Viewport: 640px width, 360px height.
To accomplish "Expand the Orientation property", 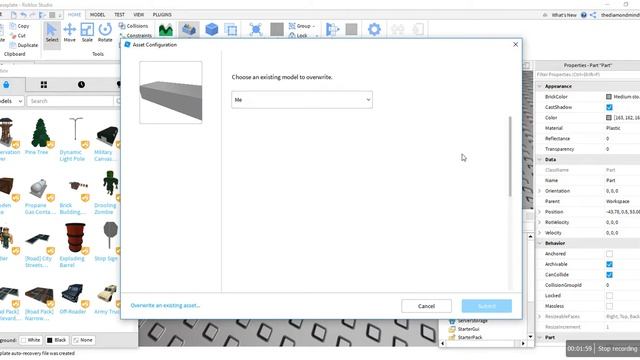I will tap(540, 191).
